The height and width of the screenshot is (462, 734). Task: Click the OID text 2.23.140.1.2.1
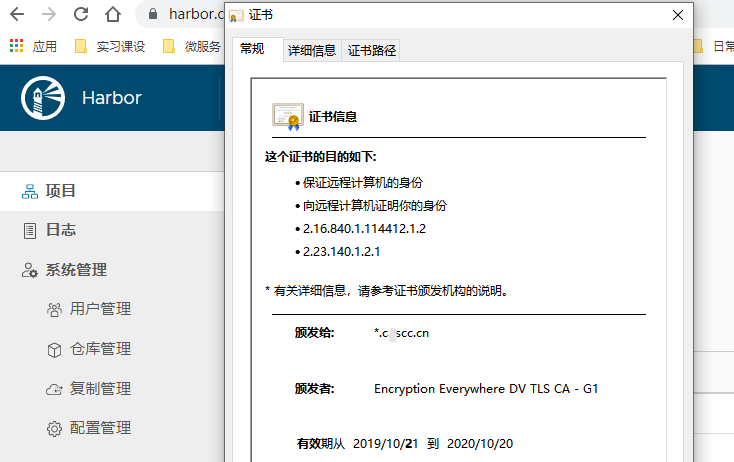pos(341,252)
